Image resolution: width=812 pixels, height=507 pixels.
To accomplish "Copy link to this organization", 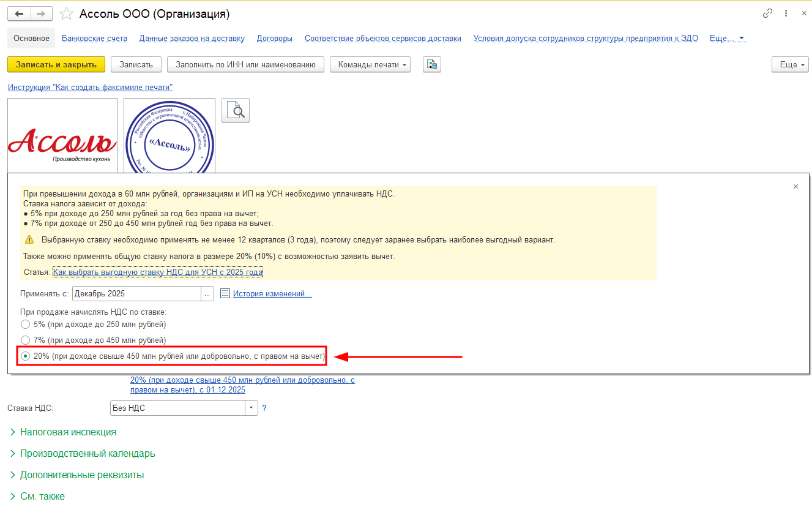I will (767, 13).
